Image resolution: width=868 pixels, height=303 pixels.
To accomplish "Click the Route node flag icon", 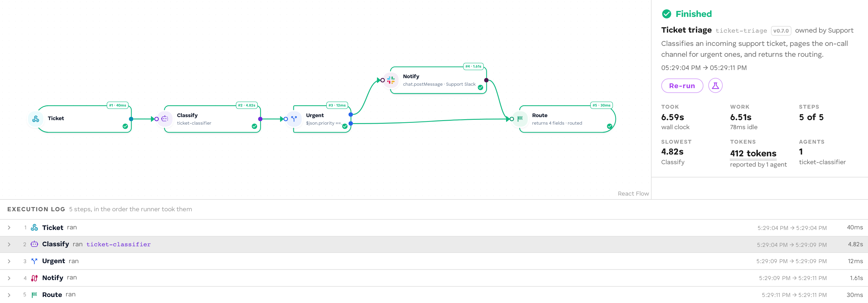I will click(x=520, y=119).
